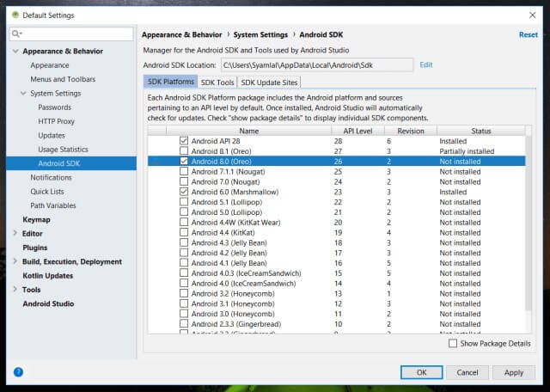Close the Default Settings window
550x392 pixels.
[x=531, y=15]
